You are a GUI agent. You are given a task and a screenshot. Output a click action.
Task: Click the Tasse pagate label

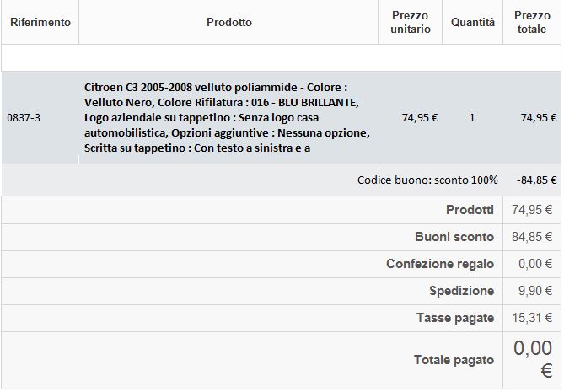455,318
